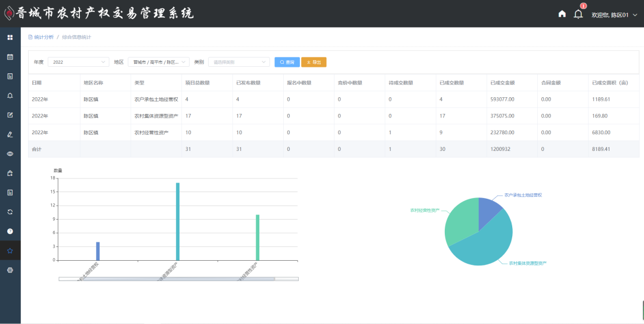
Task: Select the star icon in sidebar
Action: click(10, 251)
